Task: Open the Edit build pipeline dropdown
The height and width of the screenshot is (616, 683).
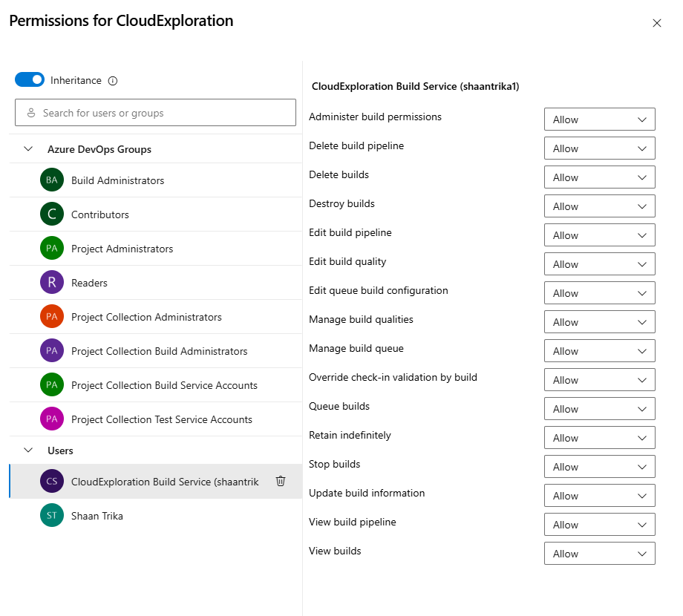Action: [x=599, y=235]
